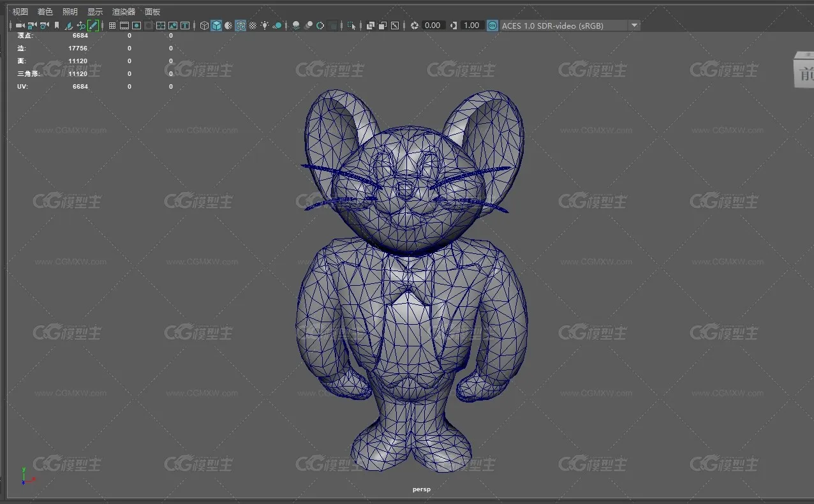This screenshot has height=504, width=814.
Task: Toggle the View Transform ON button
Action: [492, 26]
